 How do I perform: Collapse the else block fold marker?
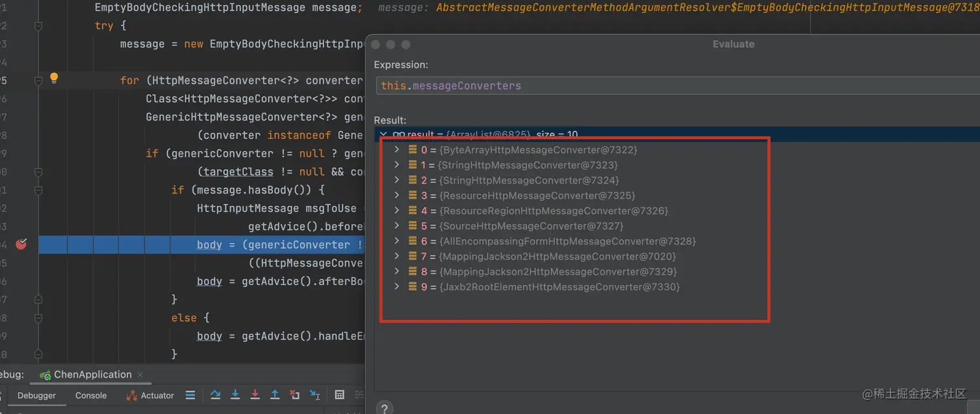click(x=38, y=317)
